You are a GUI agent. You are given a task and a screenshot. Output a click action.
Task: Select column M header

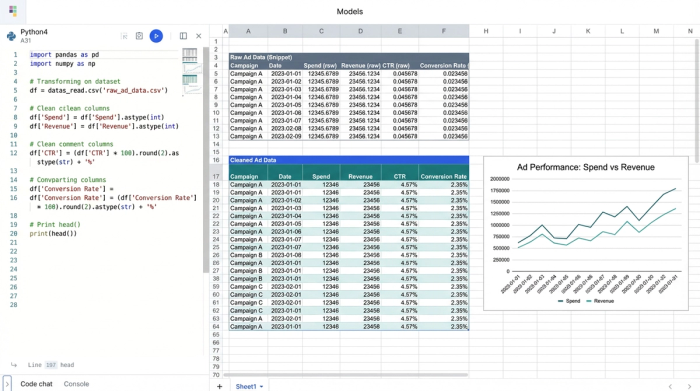[x=656, y=31]
